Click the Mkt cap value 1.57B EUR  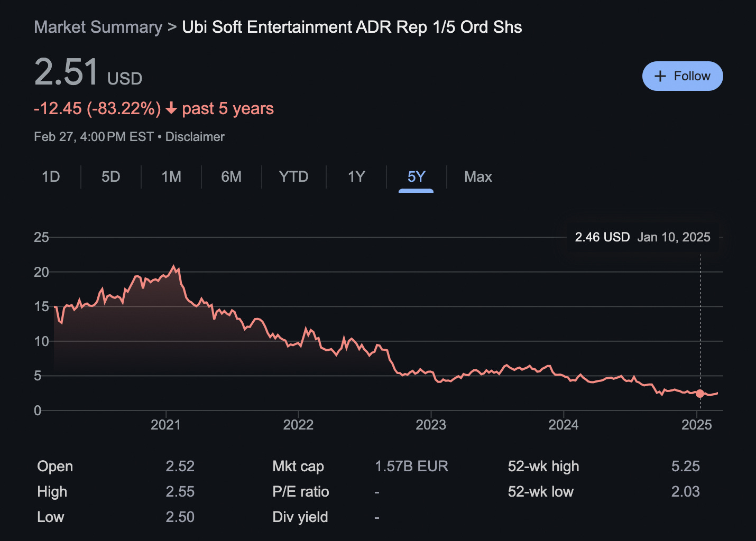(x=411, y=467)
